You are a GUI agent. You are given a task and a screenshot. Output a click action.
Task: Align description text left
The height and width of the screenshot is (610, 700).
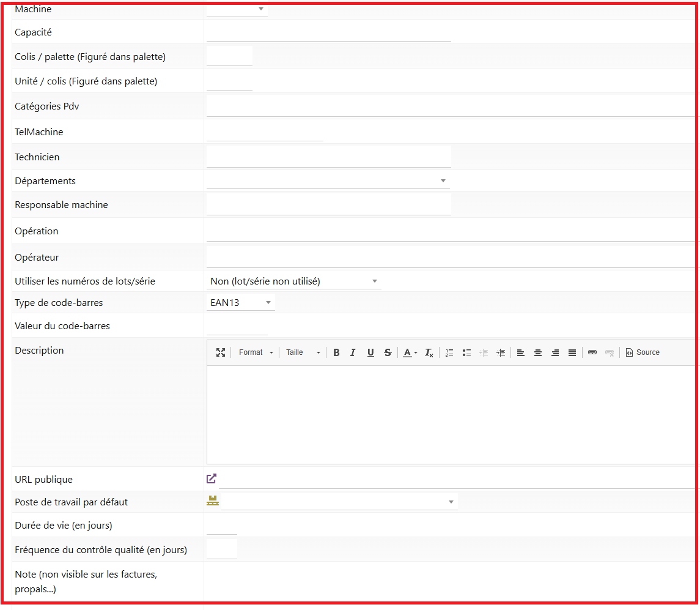pos(520,352)
